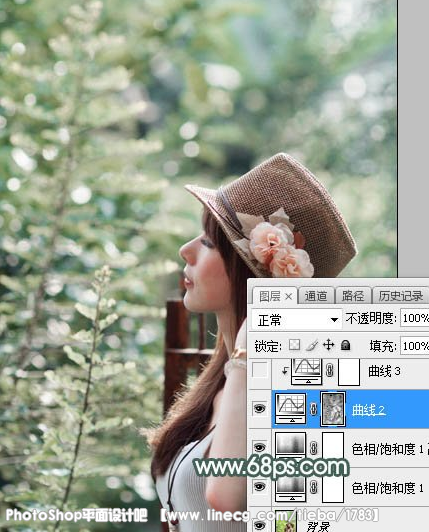Select the 曲线 3 white mask thumbnail
The height and width of the screenshot is (532, 429).
tap(349, 372)
